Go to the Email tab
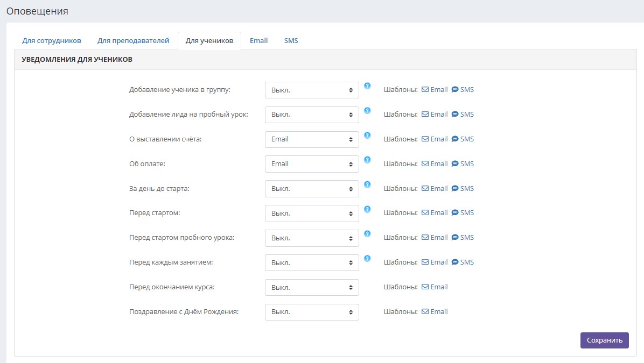 tap(259, 41)
